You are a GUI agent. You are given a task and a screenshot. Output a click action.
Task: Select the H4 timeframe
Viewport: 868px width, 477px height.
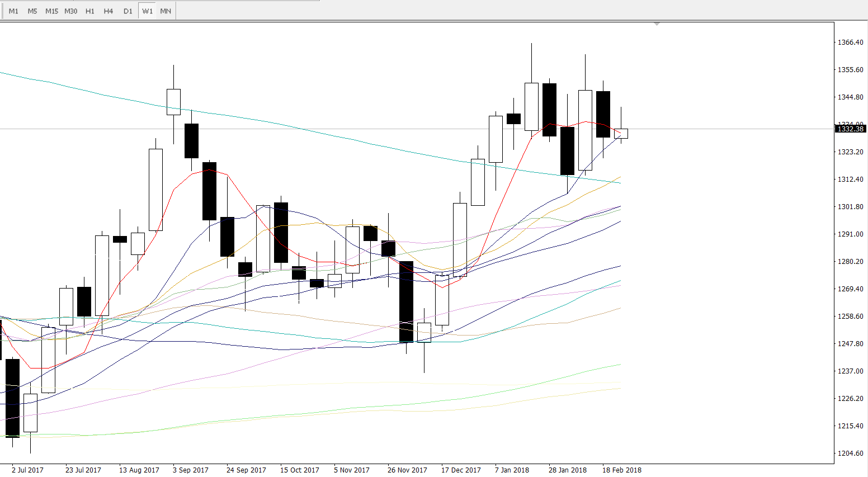[x=108, y=11]
